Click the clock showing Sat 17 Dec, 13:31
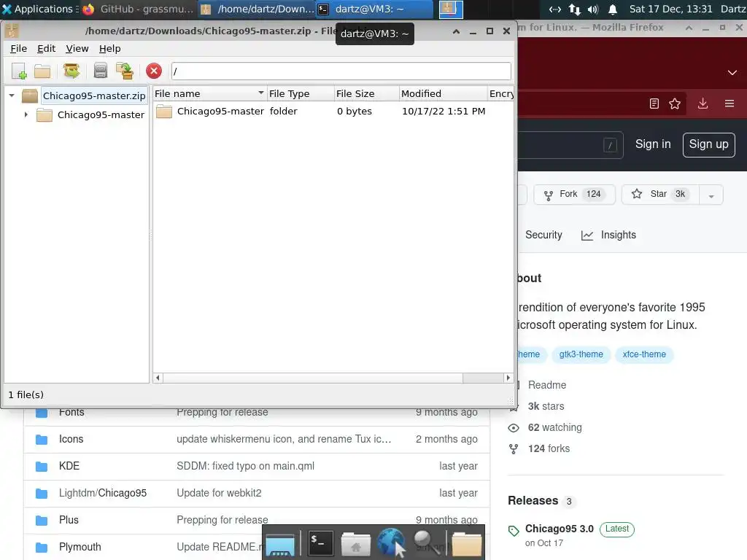 point(671,9)
